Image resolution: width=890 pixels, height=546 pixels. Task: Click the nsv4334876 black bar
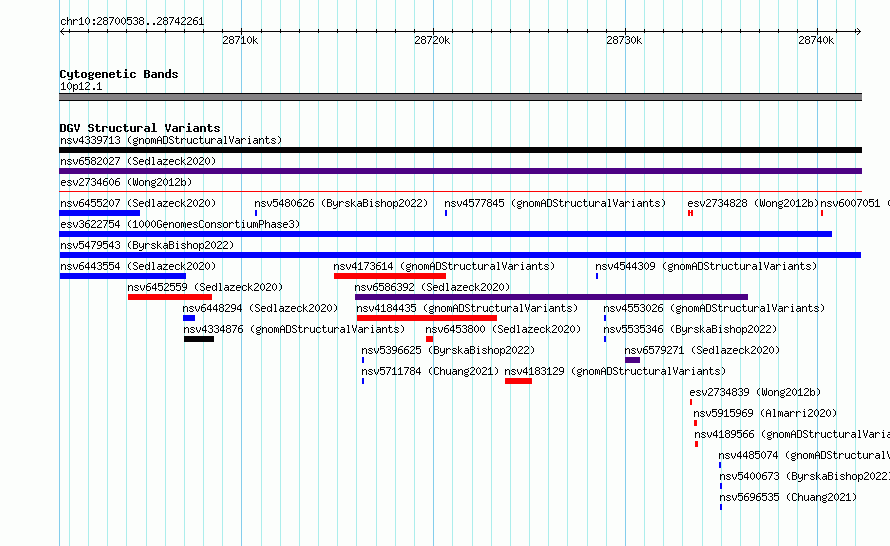[199, 339]
